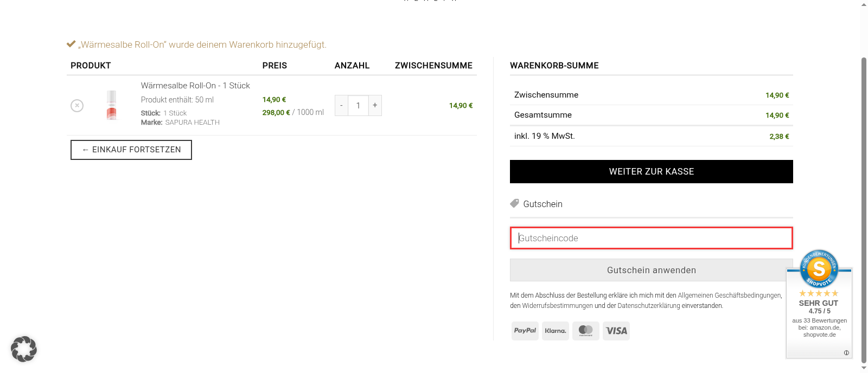Apply coupon with Gutschein anwenden button
The height and width of the screenshot is (373, 868).
click(x=651, y=270)
